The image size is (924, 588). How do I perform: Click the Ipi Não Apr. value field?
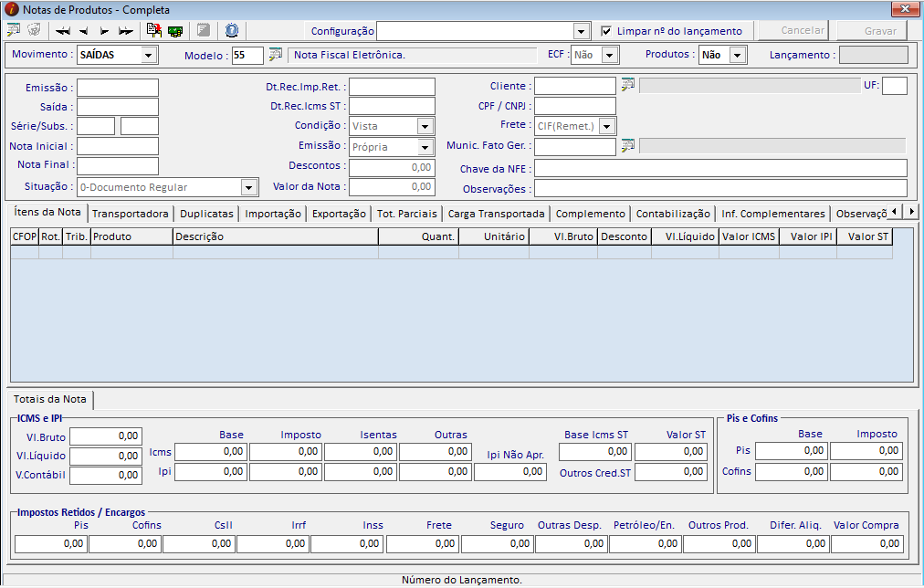510,472
